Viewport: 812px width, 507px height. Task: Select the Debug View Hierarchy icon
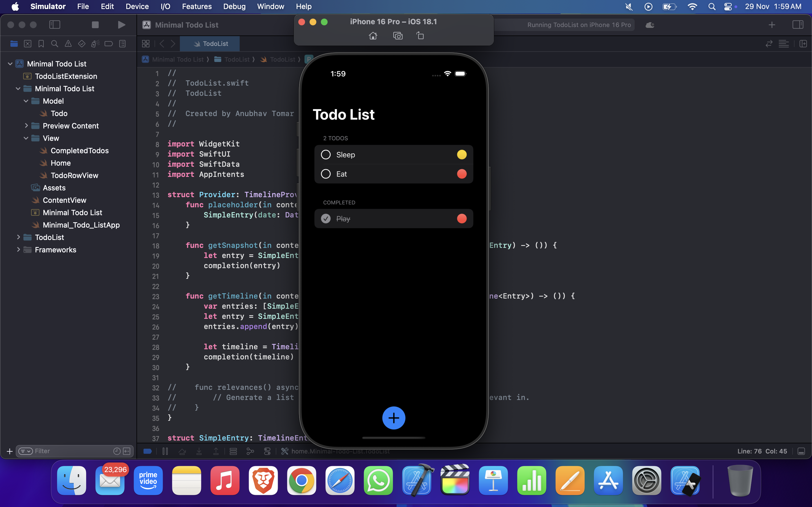[x=233, y=451]
